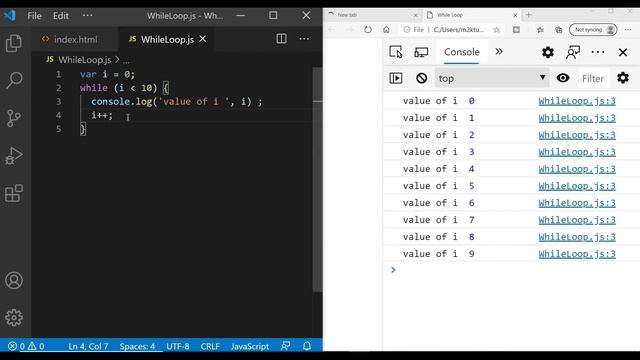The height and width of the screenshot is (360, 640).
Task: Click DevTools feedback icon
Action: click(x=573, y=52)
